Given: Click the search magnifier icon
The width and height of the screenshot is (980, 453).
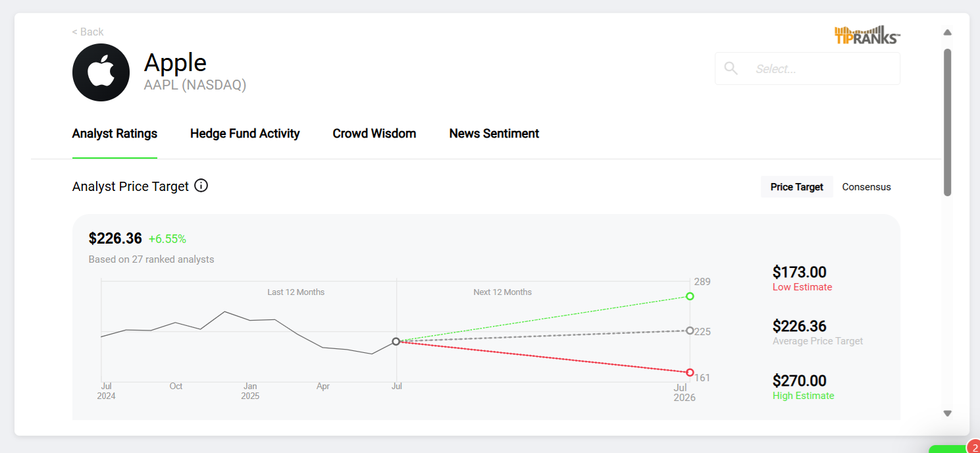Looking at the screenshot, I should coord(731,68).
